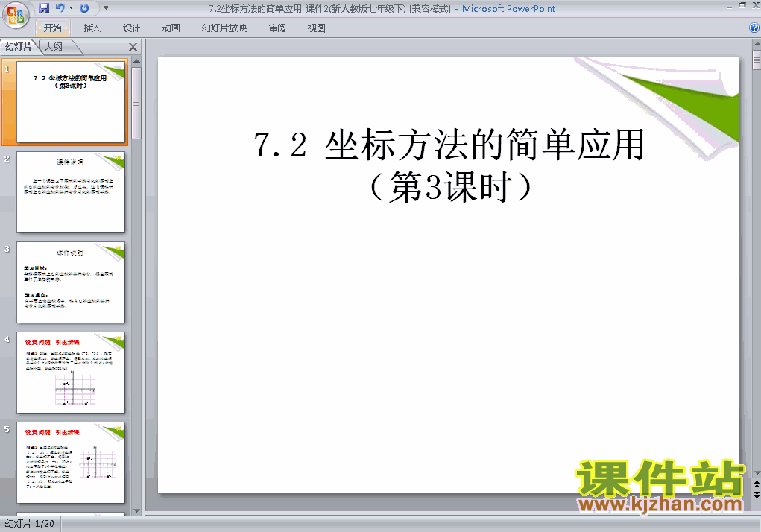
Task: Open the Office button menu
Action: pos(15,15)
